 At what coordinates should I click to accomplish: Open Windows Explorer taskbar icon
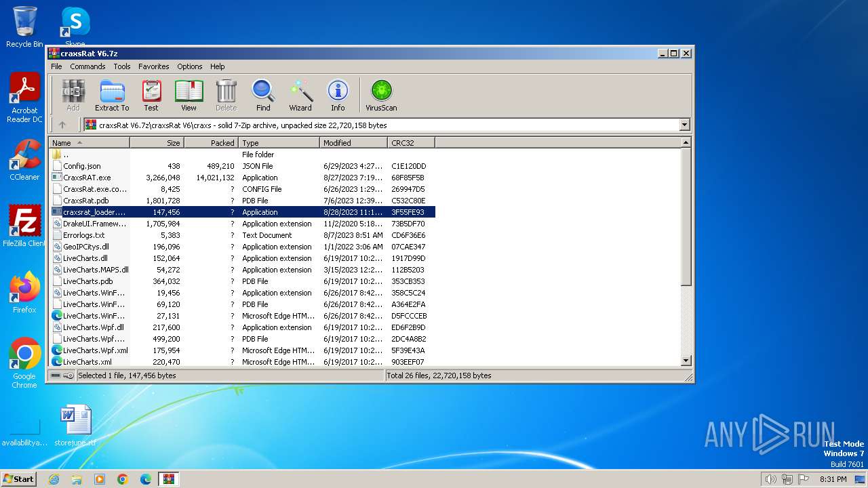pos(77,479)
